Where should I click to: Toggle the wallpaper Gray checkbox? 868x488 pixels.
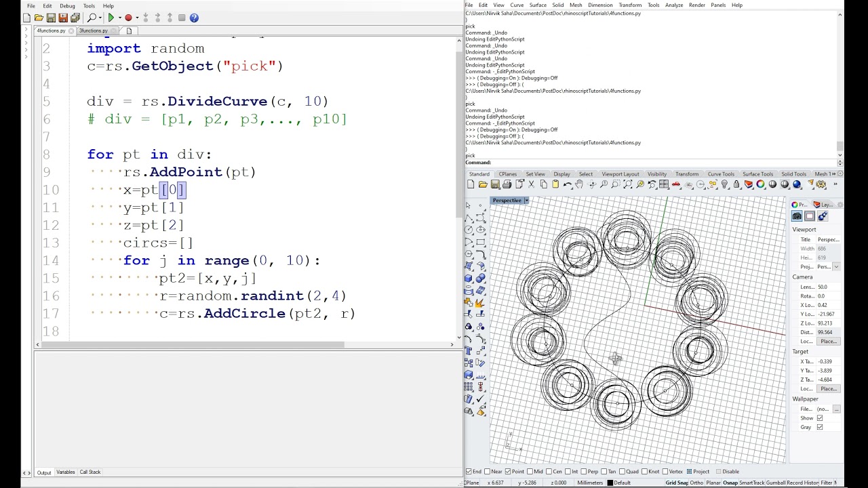(x=819, y=427)
